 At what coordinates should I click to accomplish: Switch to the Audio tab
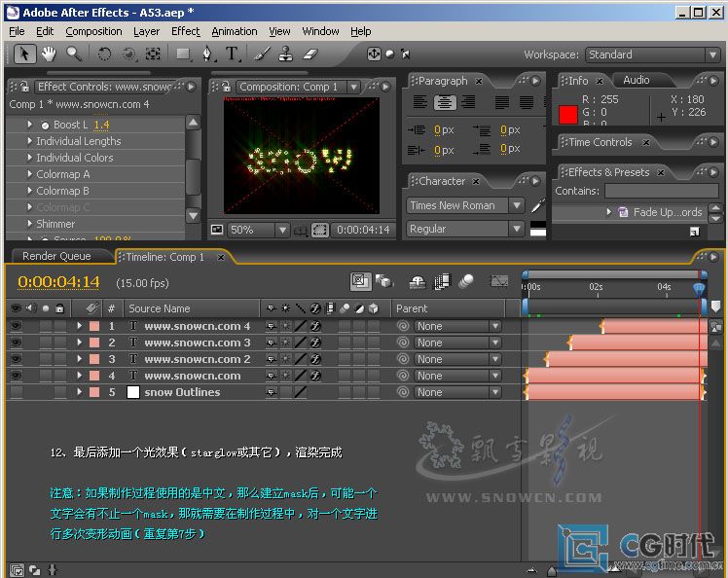(637, 80)
